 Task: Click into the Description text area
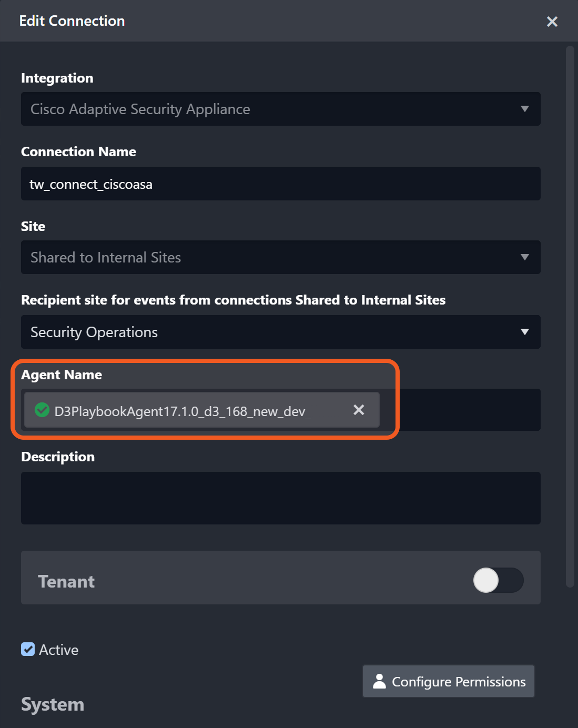(280, 498)
